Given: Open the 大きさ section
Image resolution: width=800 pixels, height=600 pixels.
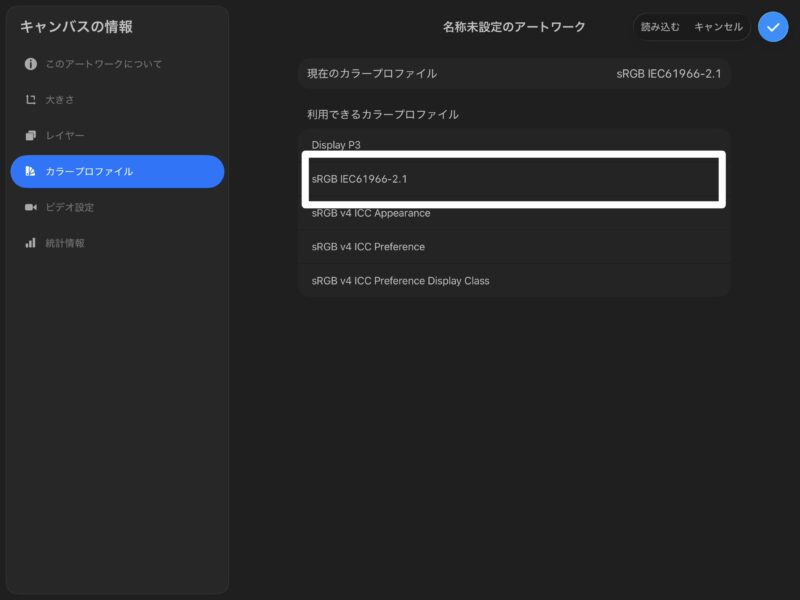Looking at the screenshot, I should (x=117, y=99).
